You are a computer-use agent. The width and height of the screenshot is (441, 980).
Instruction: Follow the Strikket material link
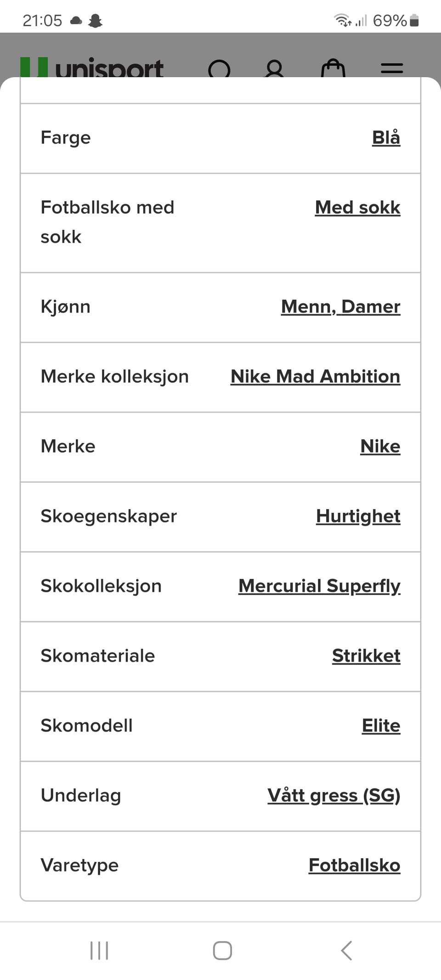pyautogui.click(x=366, y=656)
